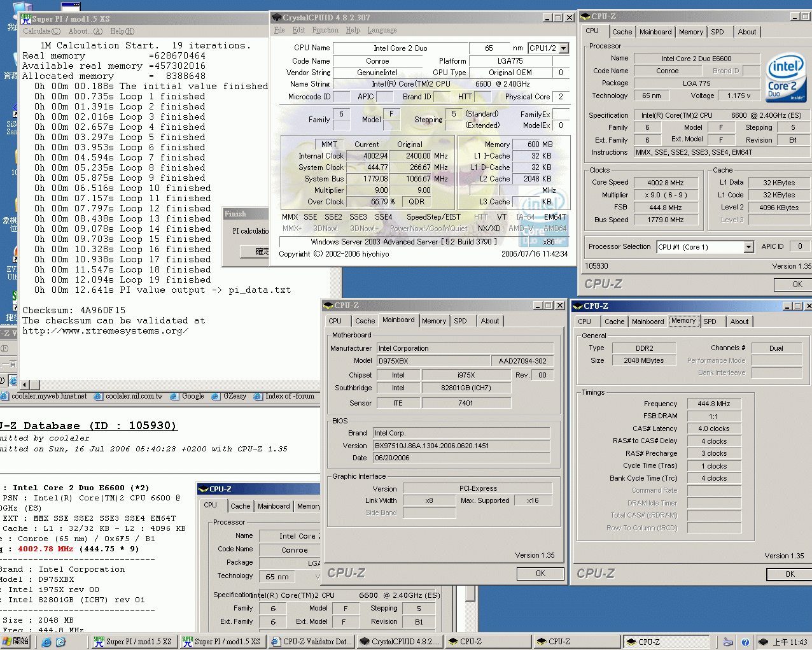This screenshot has height=650, width=812.
Task: Select About tab in CPU-Z Processor Selection window
Action: pos(747,32)
